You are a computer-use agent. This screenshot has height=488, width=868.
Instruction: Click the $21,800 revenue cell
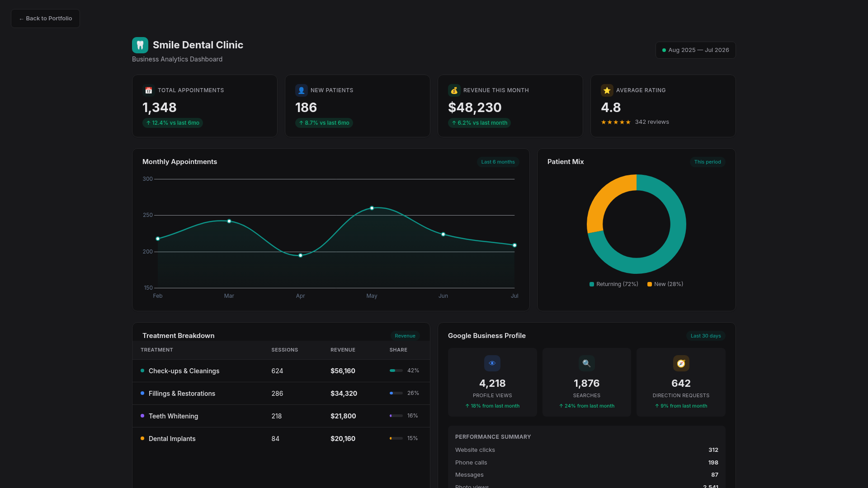pos(343,416)
